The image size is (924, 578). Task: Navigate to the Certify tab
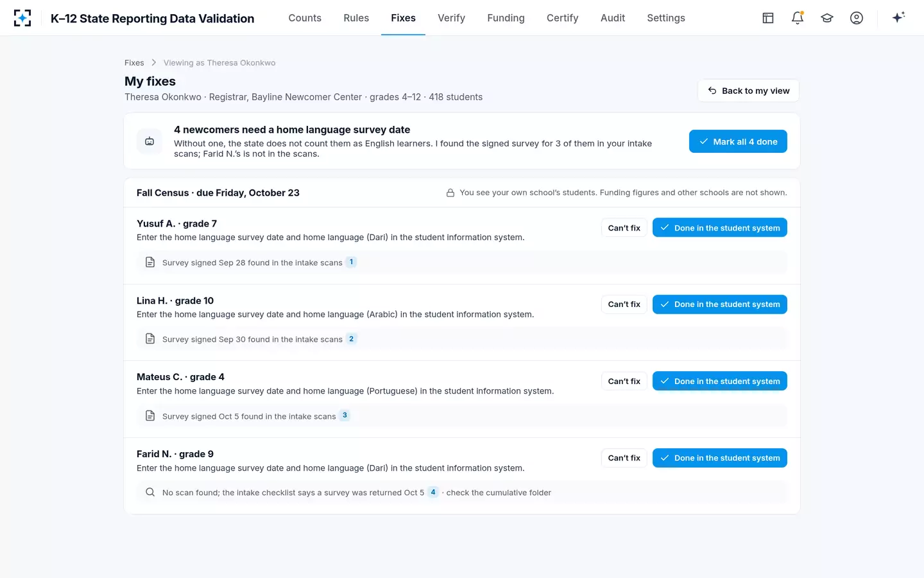(x=562, y=18)
